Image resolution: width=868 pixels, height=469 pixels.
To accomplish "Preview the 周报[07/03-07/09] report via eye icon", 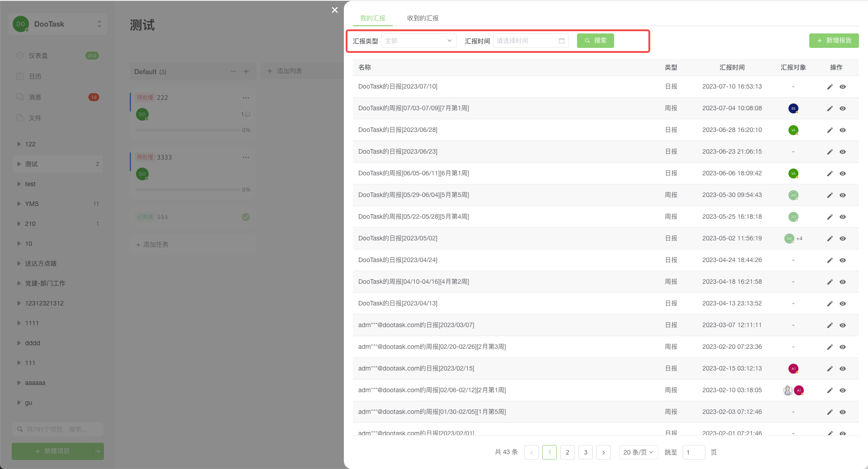I will [x=843, y=108].
